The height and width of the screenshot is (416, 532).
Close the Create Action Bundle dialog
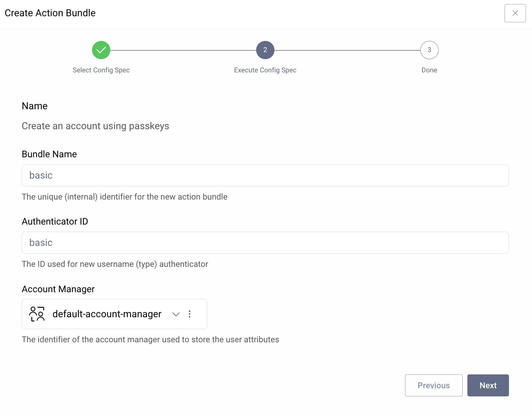515,13
